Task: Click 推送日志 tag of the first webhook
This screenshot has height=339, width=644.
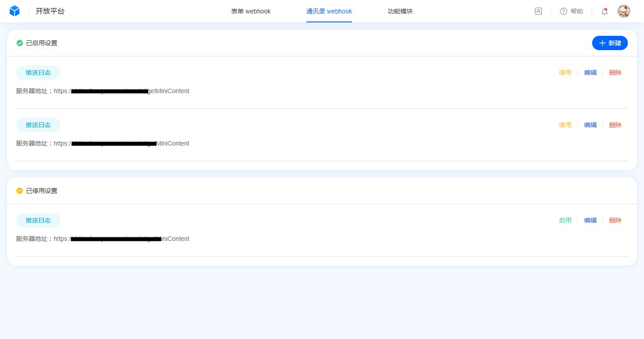Action: [x=38, y=73]
